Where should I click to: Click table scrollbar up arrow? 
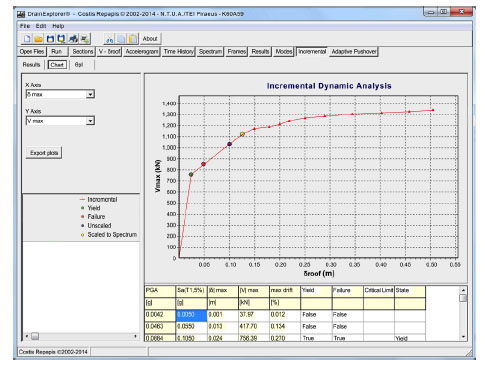pos(463,290)
